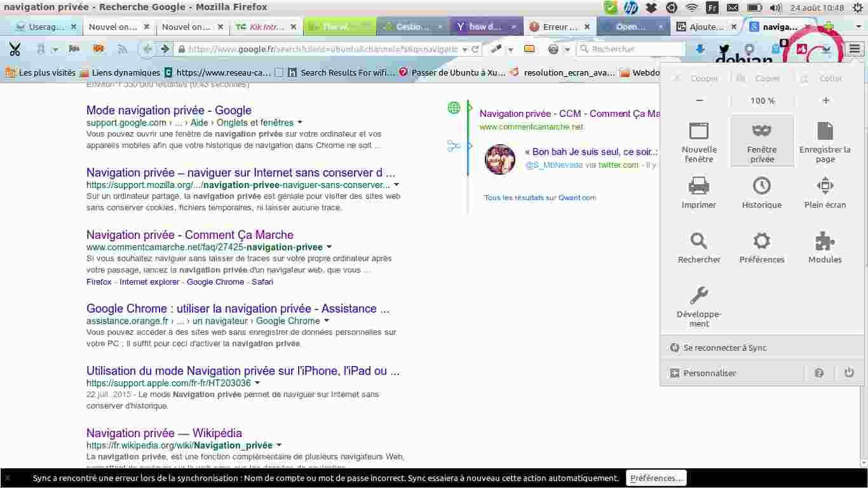Switch to the Kik Intr... tab
Viewport: 868px width, 488px height.
click(266, 27)
